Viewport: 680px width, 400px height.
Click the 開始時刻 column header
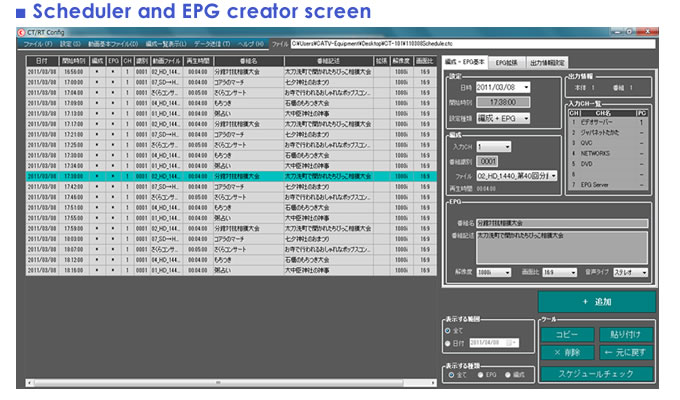pos(74,61)
